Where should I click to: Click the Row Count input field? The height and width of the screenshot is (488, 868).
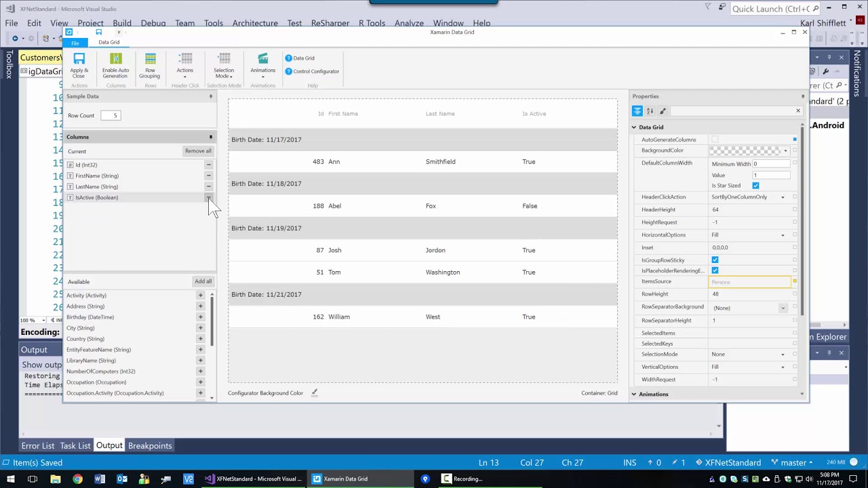pos(111,115)
